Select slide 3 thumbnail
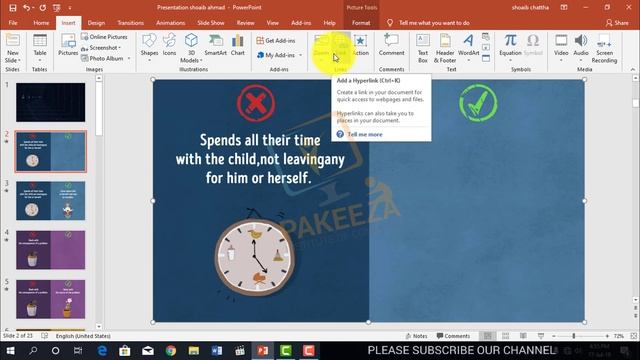 [x=51, y=201]
